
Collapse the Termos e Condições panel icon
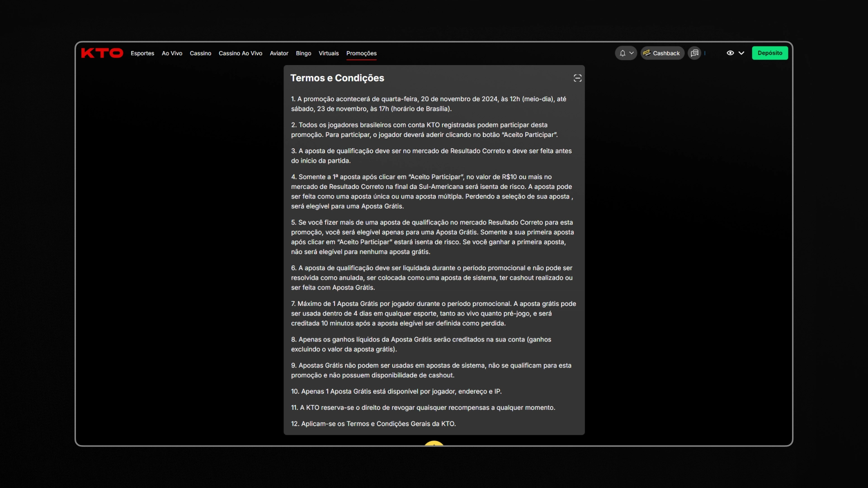click(x=577, y=78)
